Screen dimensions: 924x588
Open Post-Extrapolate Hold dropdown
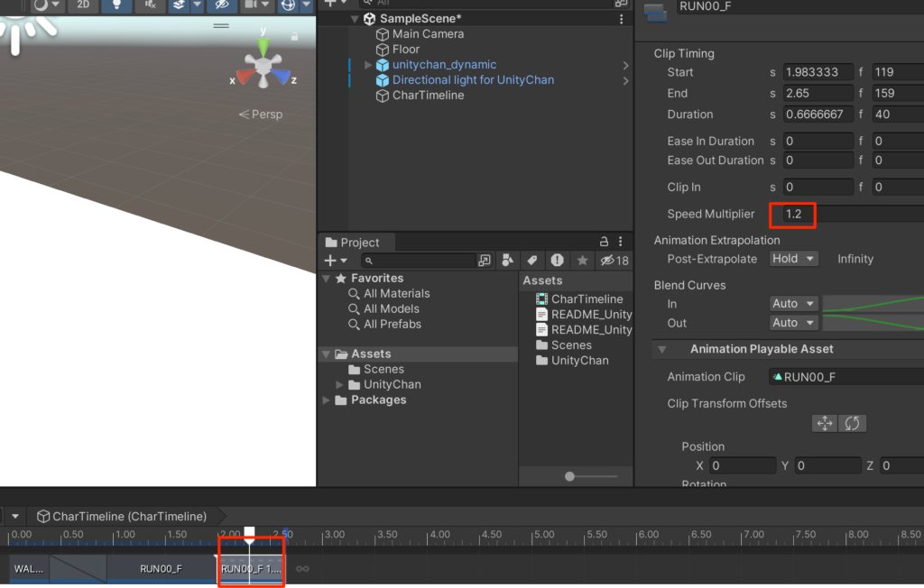tap(793, 259)
